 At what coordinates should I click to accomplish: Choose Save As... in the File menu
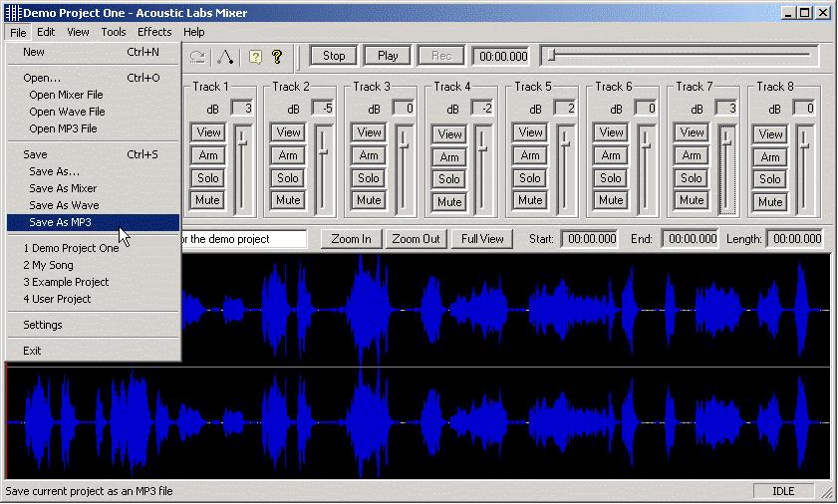93,171
